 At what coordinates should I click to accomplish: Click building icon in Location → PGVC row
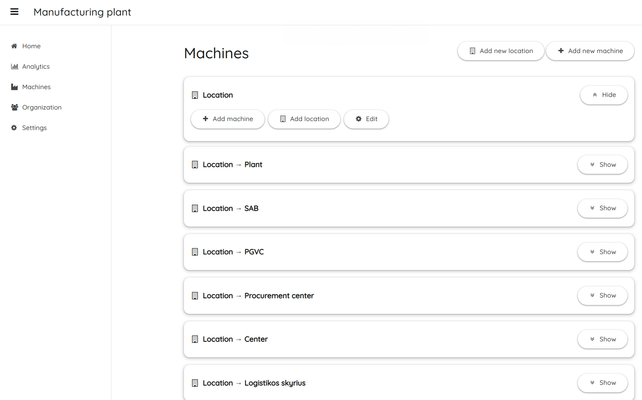click(x=195, y=252)
